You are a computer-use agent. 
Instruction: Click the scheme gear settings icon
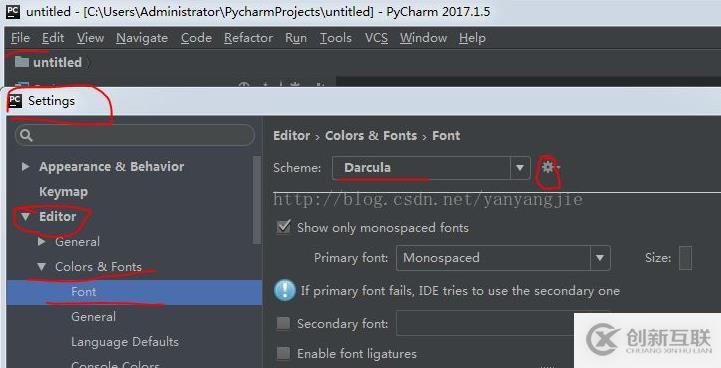tap(549, 167)
